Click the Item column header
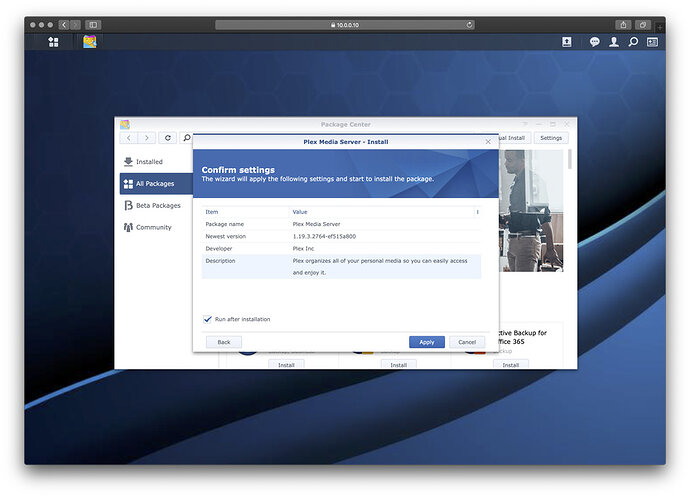690x497 pixels. point(245,212)
